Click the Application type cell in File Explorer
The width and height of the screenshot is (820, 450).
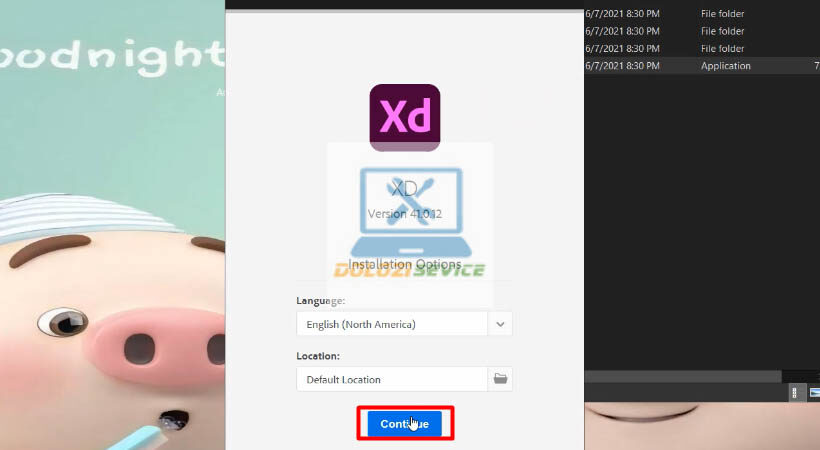725,65
